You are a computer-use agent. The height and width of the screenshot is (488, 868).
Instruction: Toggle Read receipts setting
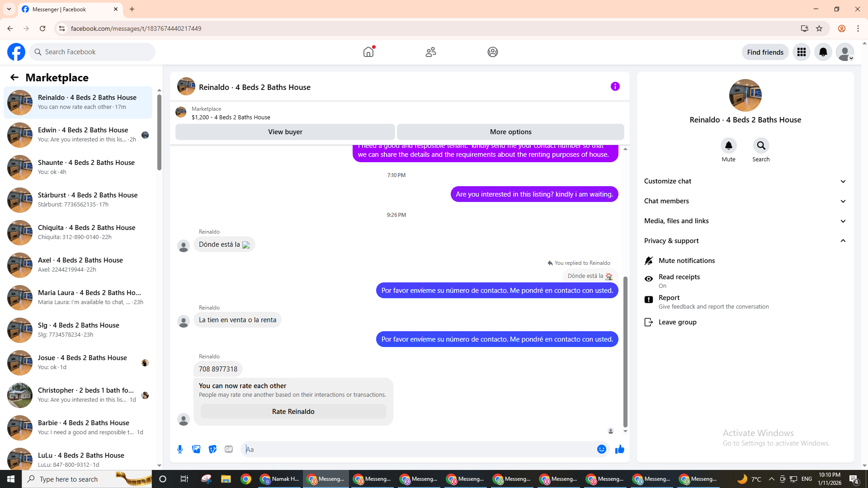pos(745,281)
